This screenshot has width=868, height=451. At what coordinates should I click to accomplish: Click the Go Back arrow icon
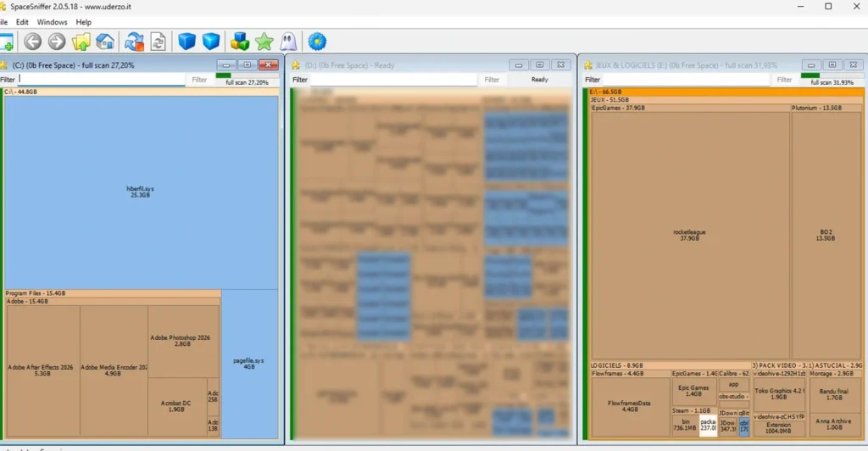pos(32,42)
